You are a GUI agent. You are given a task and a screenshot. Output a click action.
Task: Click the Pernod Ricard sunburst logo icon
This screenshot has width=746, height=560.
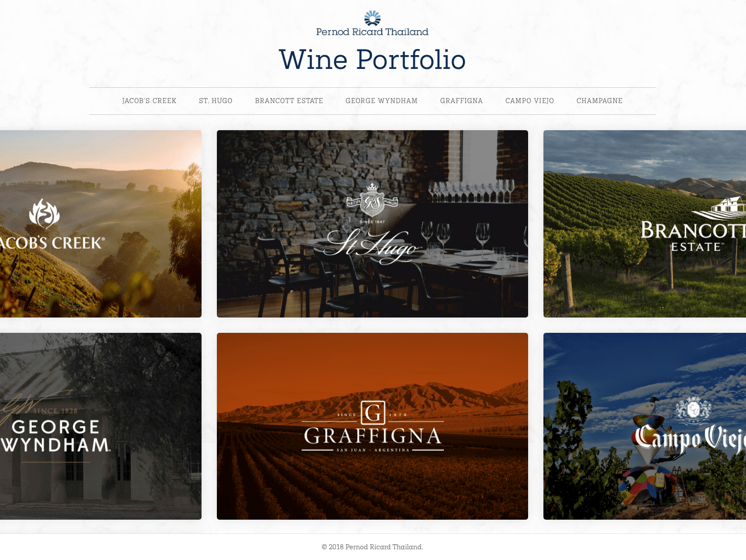pyautogui.click(x=372, y=18)
